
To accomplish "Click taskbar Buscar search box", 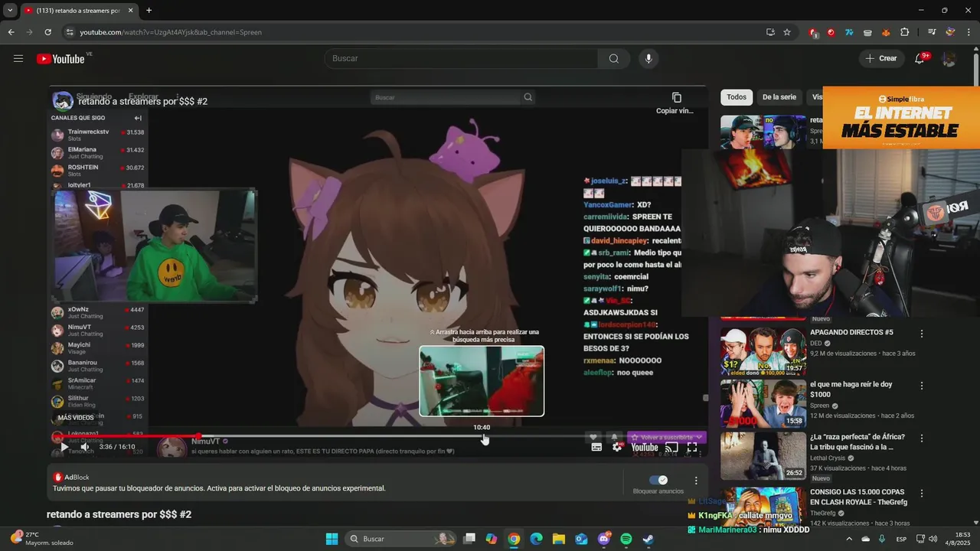I will point(401,539).
